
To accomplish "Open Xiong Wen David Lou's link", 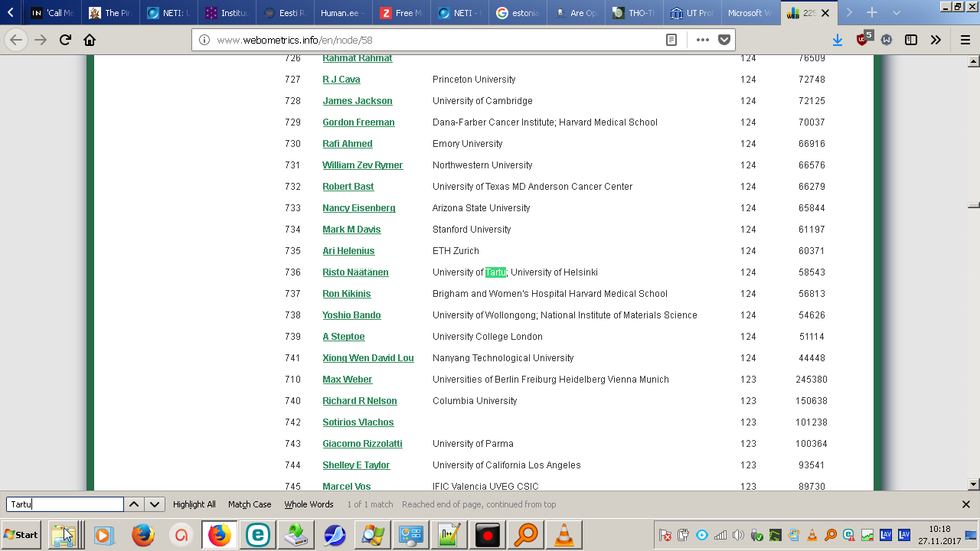I will coord(368,358).
